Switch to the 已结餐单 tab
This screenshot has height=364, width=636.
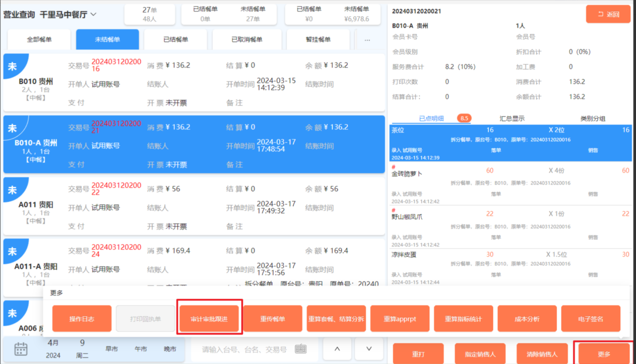coord(176,40)
